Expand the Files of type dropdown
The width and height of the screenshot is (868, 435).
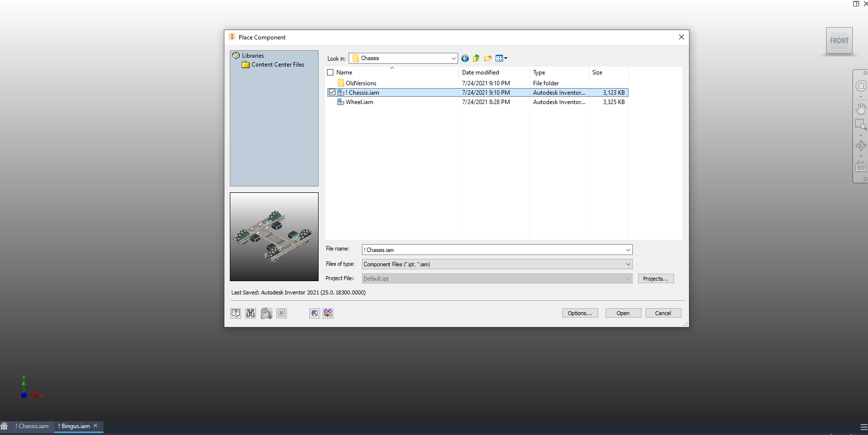click(628, 264)
